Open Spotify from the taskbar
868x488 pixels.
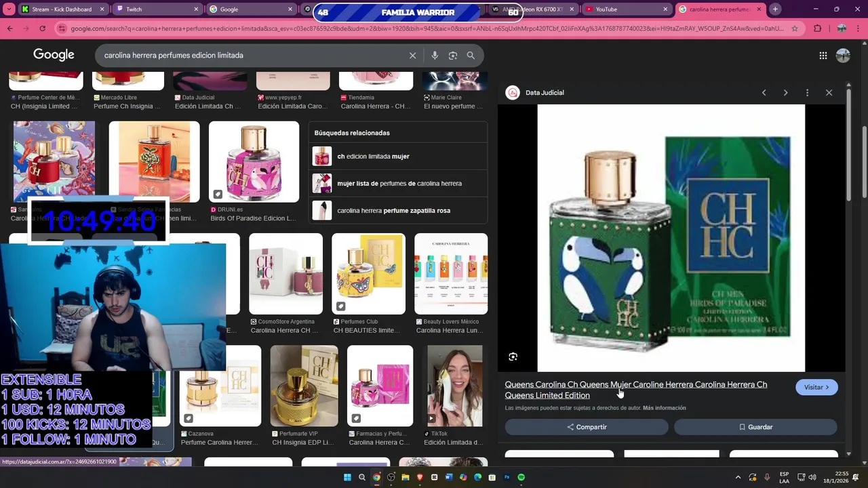(521, 477)
